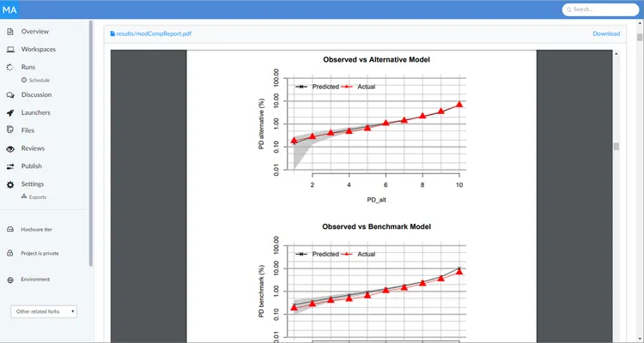The height and width of the screenshot is (343, 644).
Task: Click the page scrollbar thumb at far right
Action: pos(640,37)
